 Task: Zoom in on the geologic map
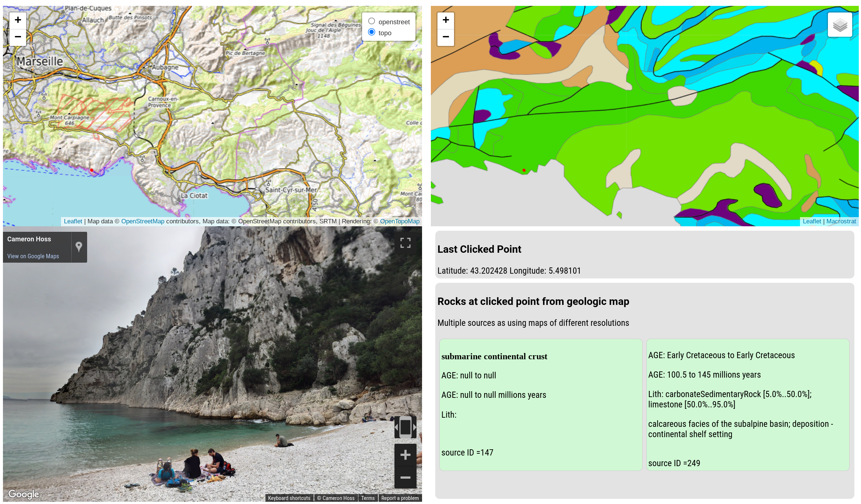point(446,20)
